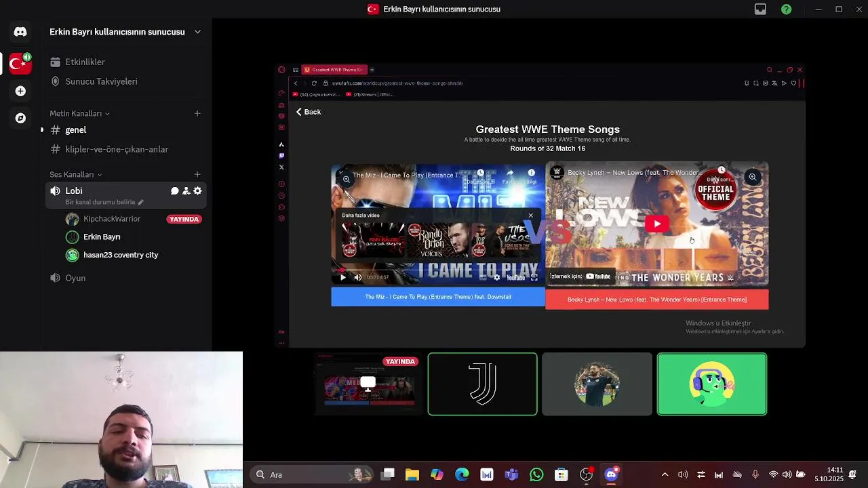Open the green help question mark icon
Screen dimensions: 868x488
tap(786, 9)
